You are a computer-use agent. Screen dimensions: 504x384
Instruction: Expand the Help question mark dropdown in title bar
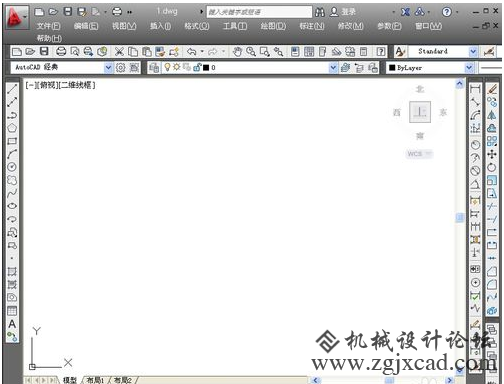pos(457,12)
